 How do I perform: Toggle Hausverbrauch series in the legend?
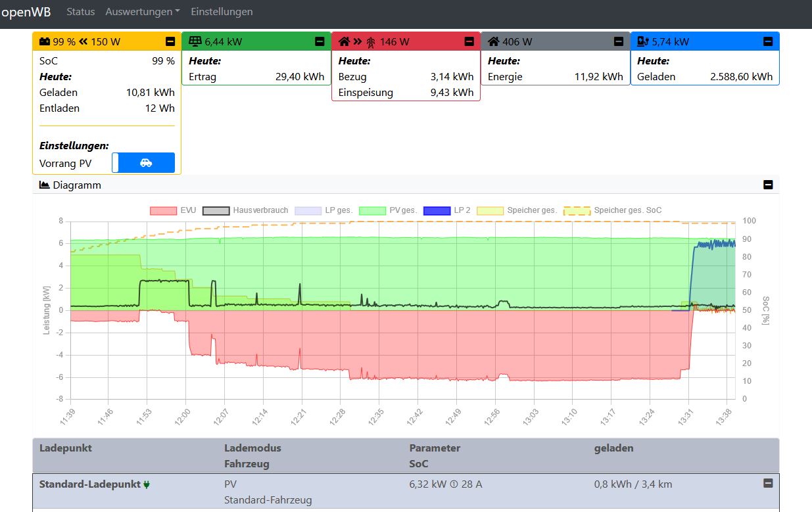coord(216,210)
